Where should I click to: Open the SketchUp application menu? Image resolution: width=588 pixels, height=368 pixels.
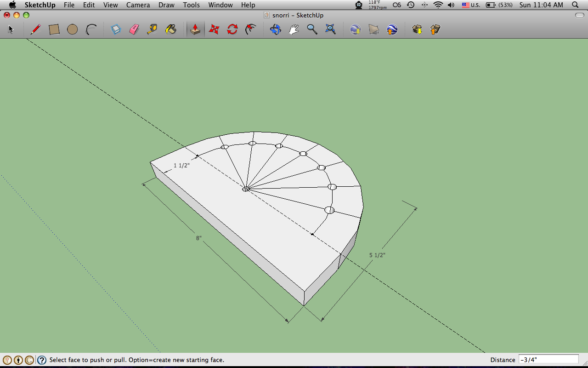[x=40, y=5]
